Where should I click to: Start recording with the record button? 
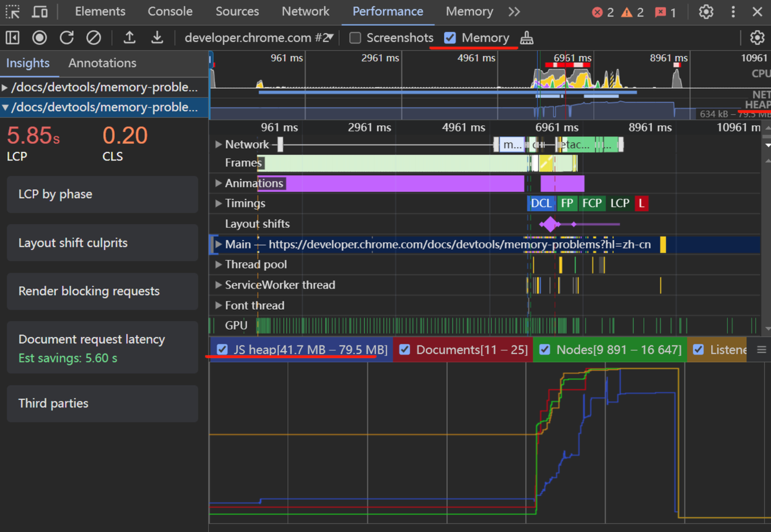coord(40,38)
